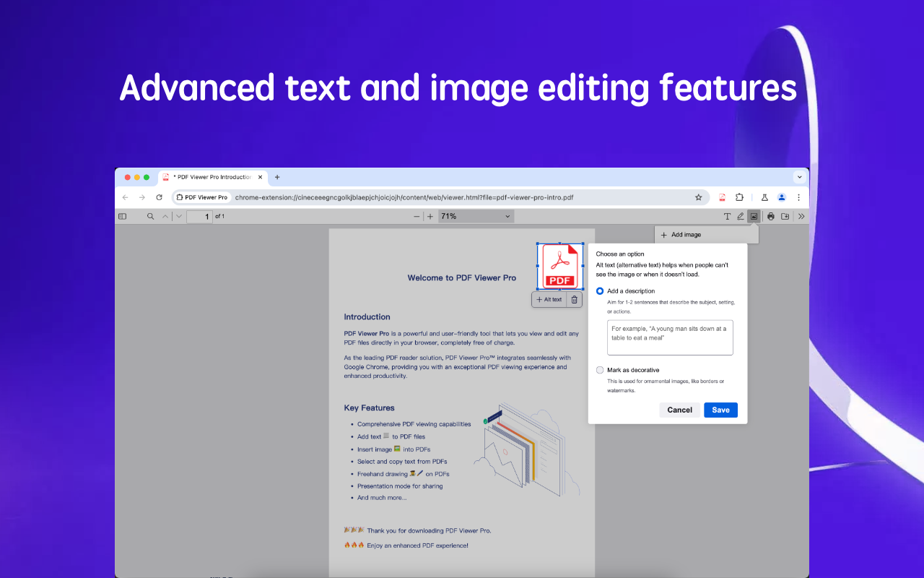Click the Key Features heading
Image resolution: width=924 pixels, height=578 pixels.
point(369,407)
